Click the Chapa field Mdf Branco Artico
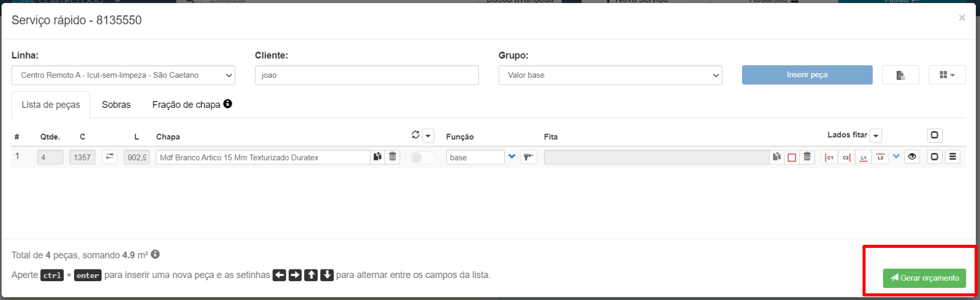980x300 pixels. [263, 157]
